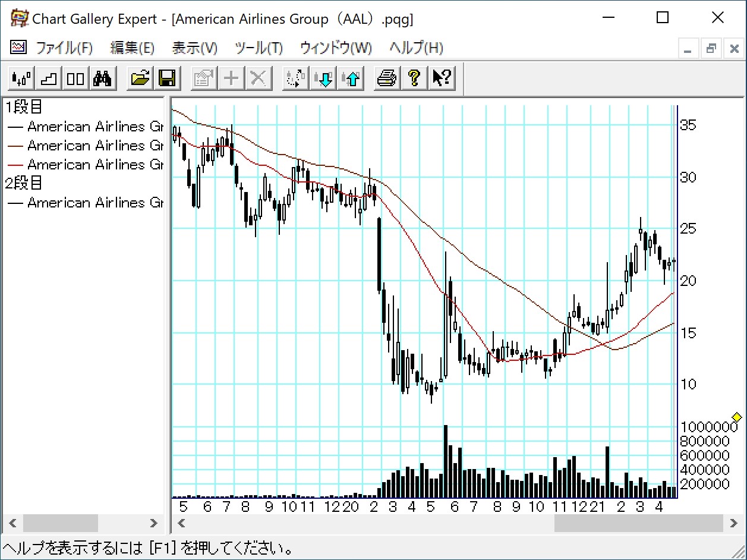
Task: Select the 1段目 tree heading
Action: point(24,108)
